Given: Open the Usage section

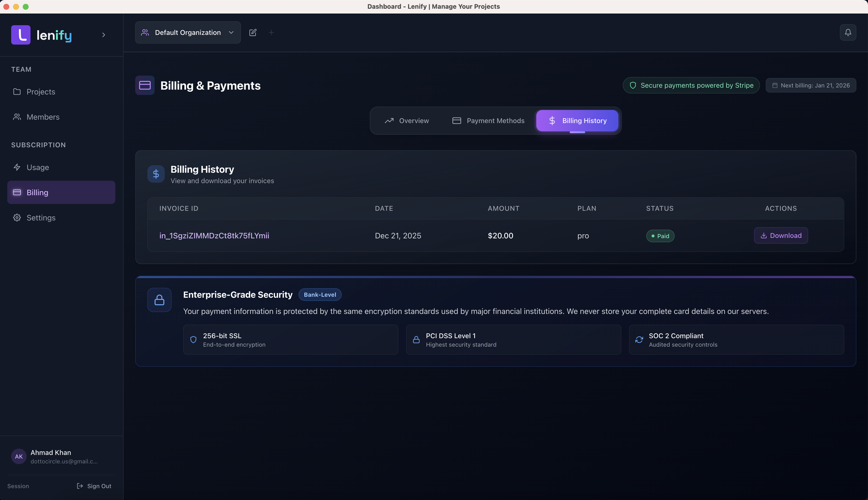Looking at the screenshot, I should pyautogui.click(x=38, y=167).
